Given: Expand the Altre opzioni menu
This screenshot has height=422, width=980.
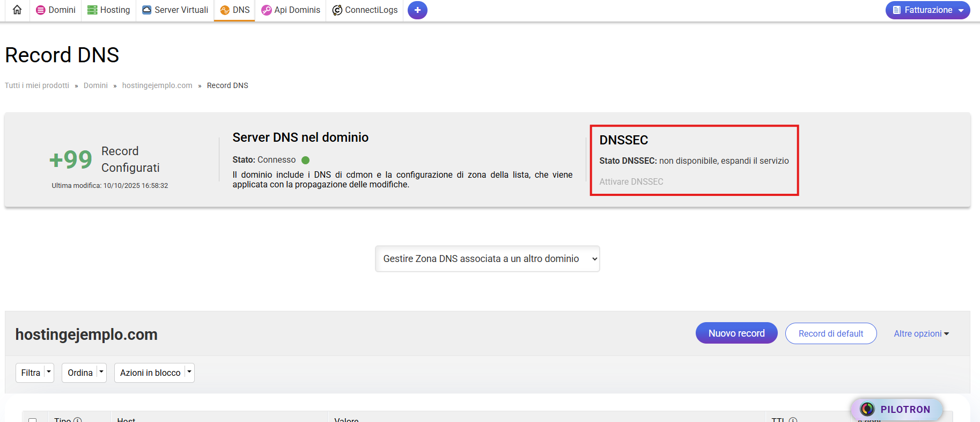Looking at the screenshot, I should tap(921, 333).
